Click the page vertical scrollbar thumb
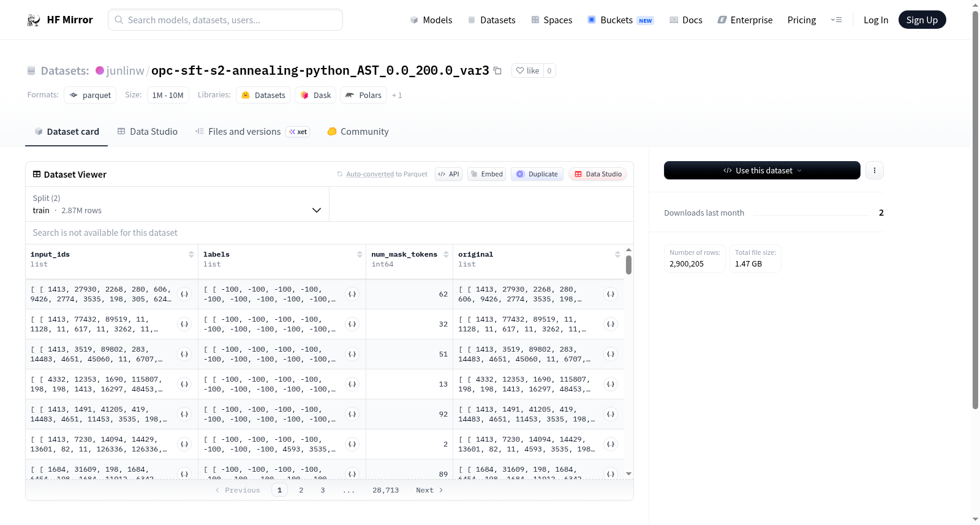Image resolution: width=980 pixels, height=525 pixels. click(976, 210)
